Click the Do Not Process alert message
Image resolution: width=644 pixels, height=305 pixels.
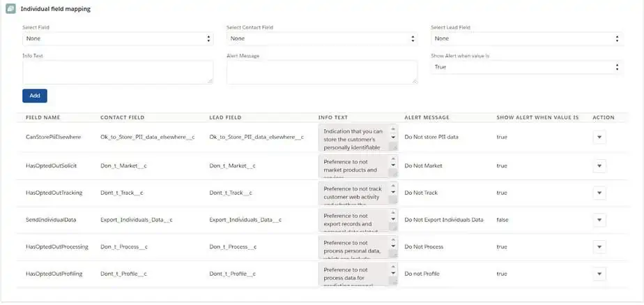[424, 247]
